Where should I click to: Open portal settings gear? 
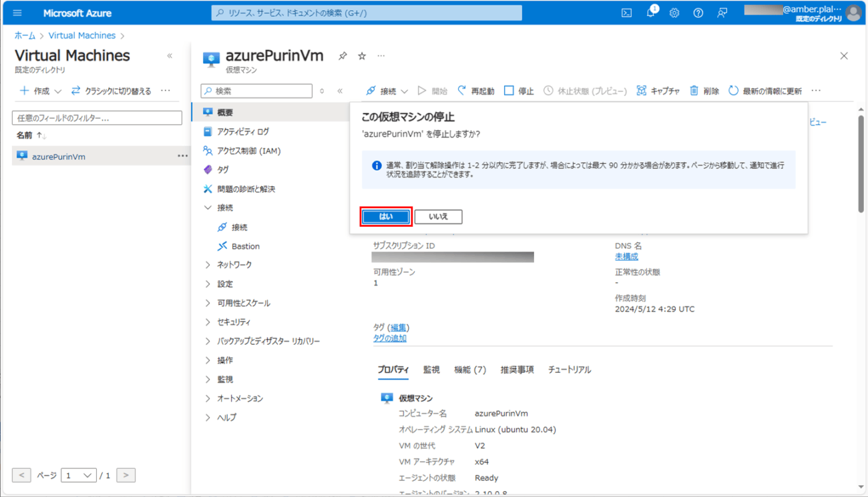click(x=674, y=13)
